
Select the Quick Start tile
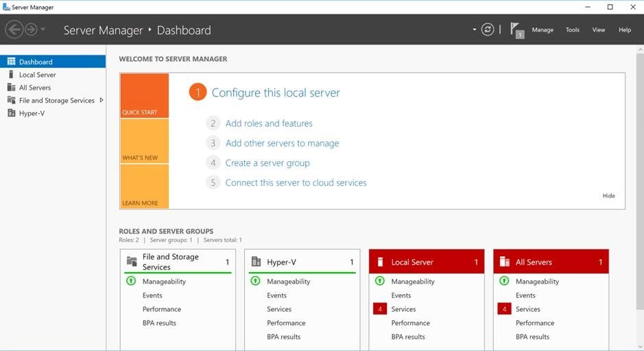(x=145, y=96)
